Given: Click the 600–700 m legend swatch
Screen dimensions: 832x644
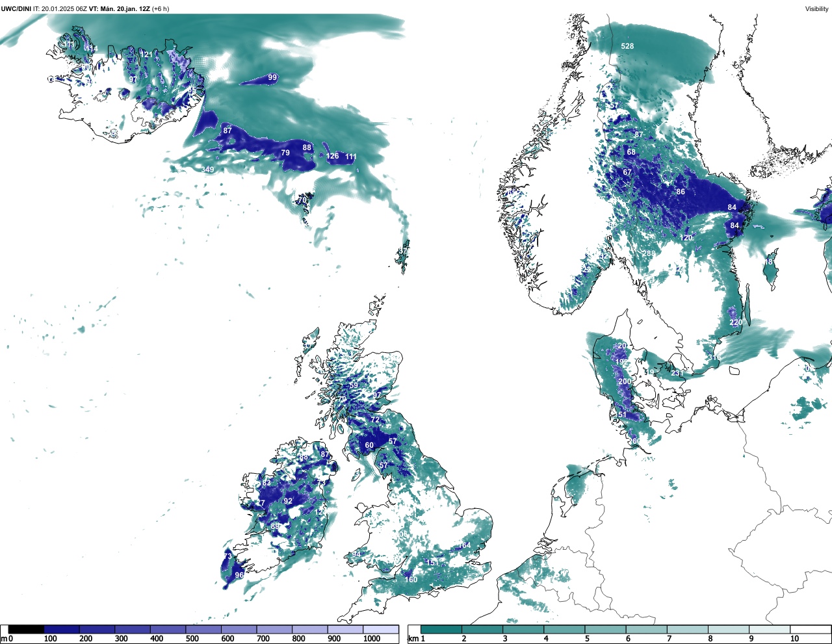Looking at the screenshot, I should [239, 630].
